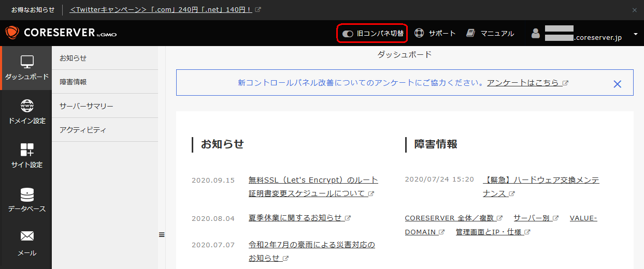Close the top お得なお知らせ bar
This screenshot has width=644, height=269.
[x=635, y=10]
